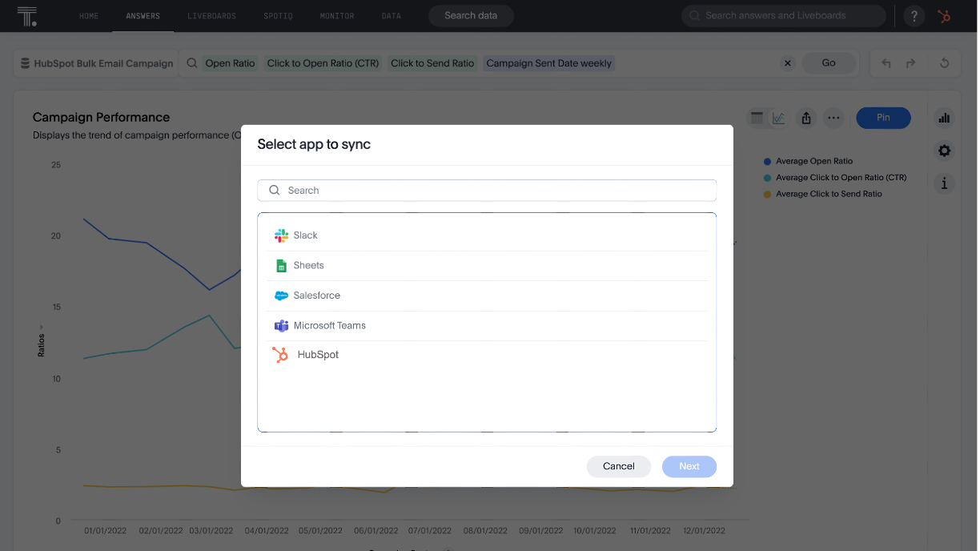Screen dimensions: 980x551
Task: Cancel the Select app to sync dialog
Action: tap(618, 466)
